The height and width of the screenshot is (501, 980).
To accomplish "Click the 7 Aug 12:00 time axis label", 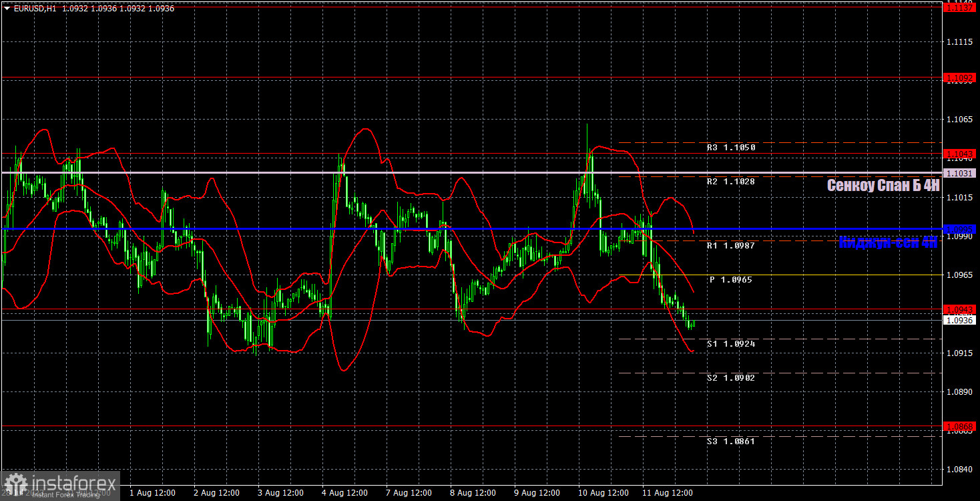I will [x=409, y=493].
